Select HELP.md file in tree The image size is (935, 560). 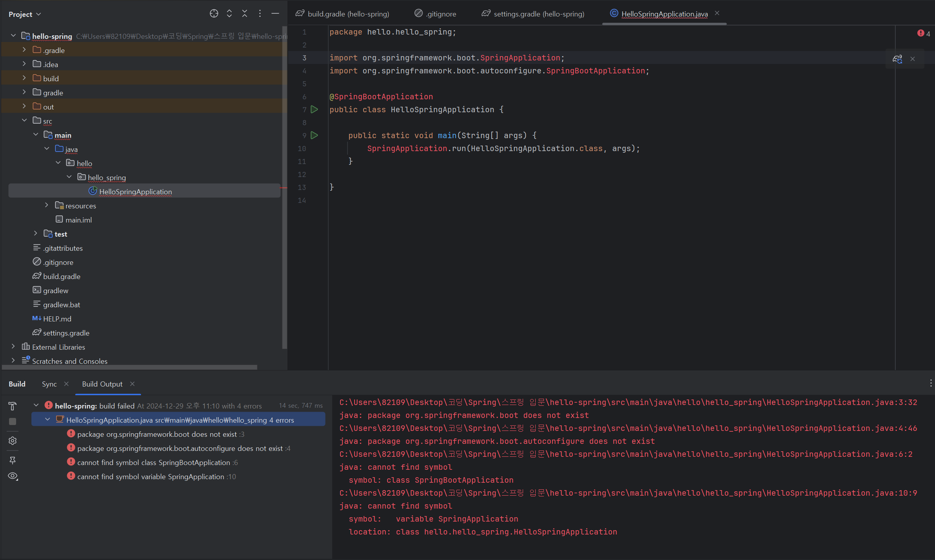coord(57,319)
